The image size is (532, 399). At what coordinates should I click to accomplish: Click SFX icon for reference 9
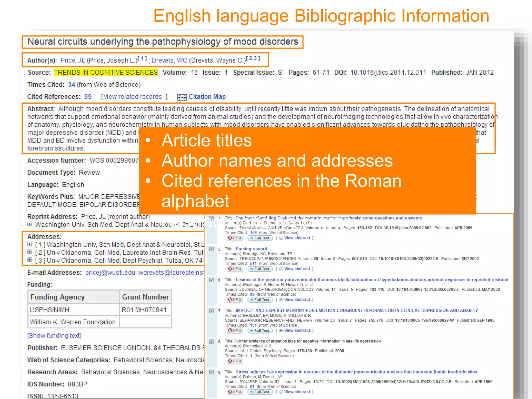tap(235, 392)
